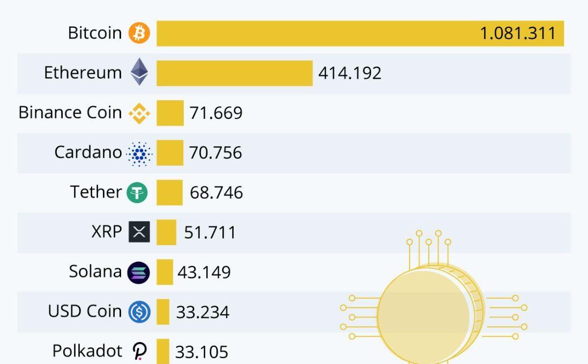Click the Tether value 68.746
This screenshot has height=364, width=588.
click(x=217, y=193)
